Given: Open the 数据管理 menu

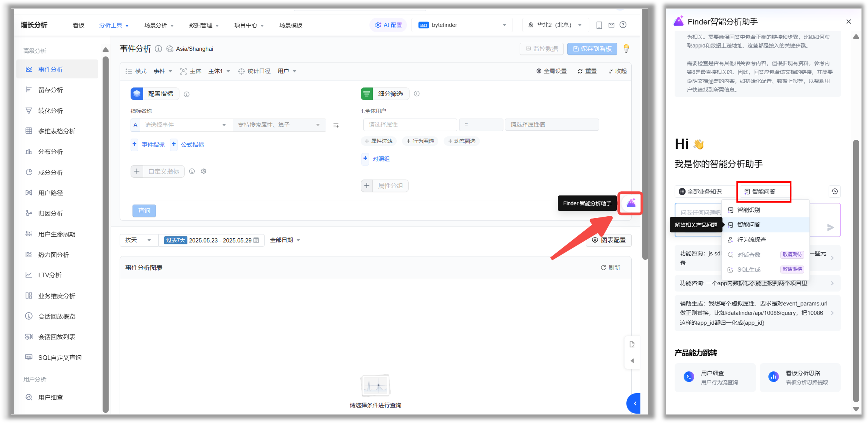Looking at the screenshot, I should pyautogui.click(x=204, y=25).
